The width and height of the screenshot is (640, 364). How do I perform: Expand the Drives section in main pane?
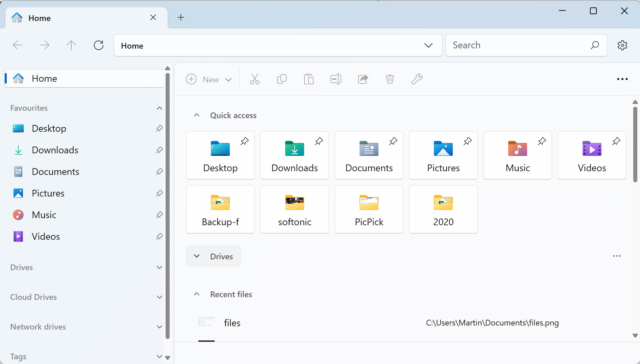[x=213, y=256]
